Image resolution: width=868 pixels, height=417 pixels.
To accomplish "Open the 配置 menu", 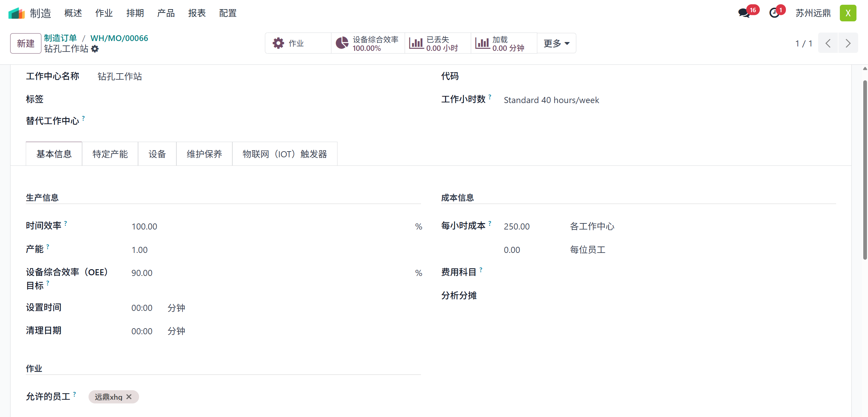I will 228,13.
